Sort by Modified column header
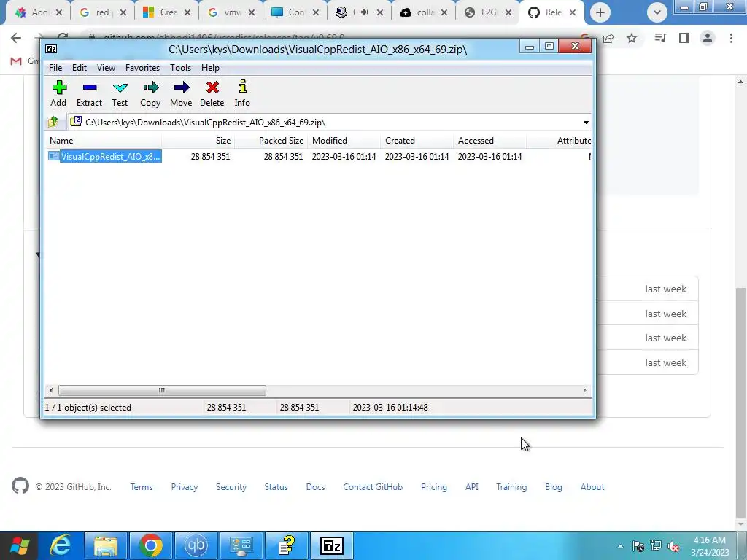747x560 pixels. 344,141
